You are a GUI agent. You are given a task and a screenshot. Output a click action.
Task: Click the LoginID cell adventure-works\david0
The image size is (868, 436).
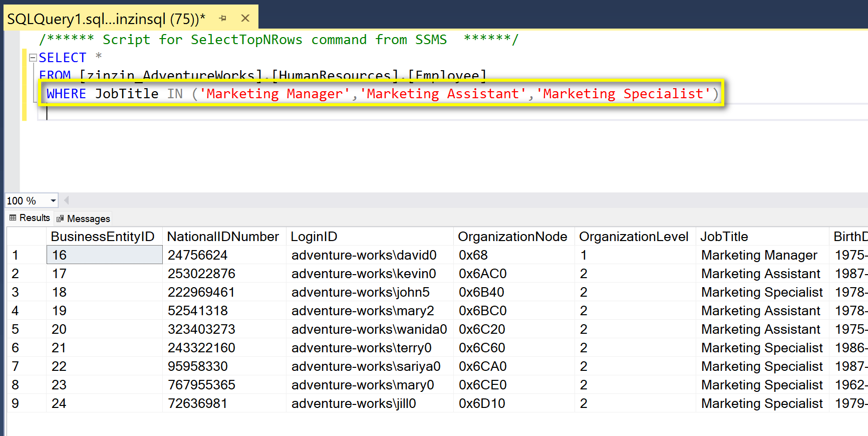[x=370, y=255]
